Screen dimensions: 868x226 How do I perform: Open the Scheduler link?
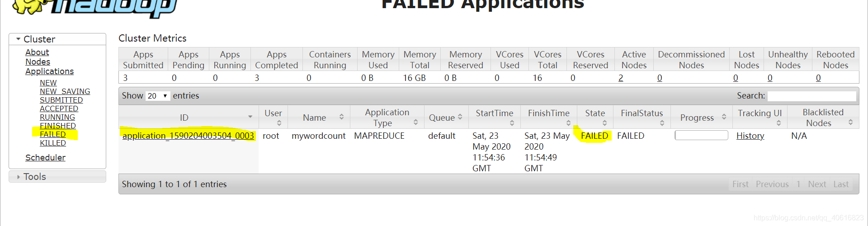tap(45, 158)
